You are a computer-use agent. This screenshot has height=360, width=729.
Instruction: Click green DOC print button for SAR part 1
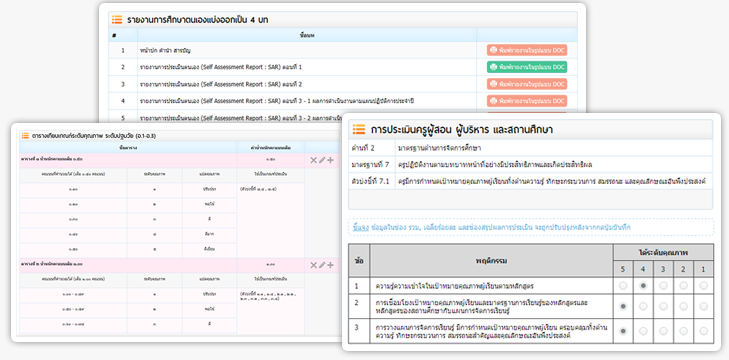click(x=527, y=67)
